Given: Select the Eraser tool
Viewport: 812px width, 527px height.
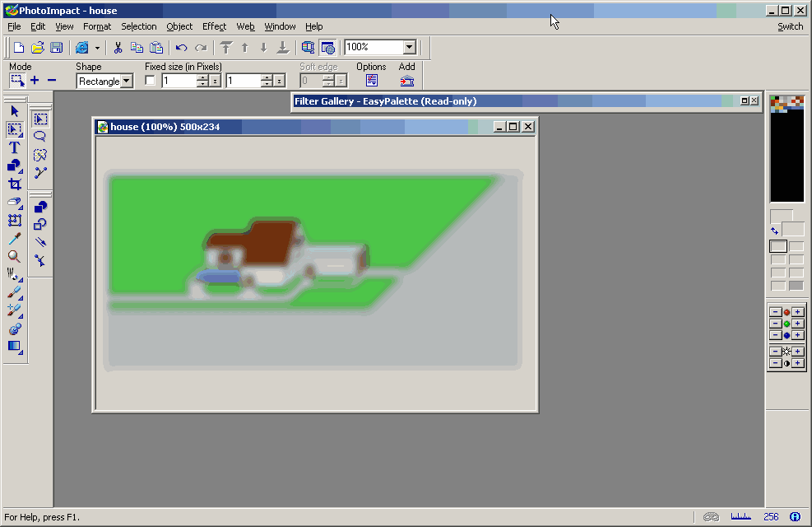Looking at the screenshot, I should pos(15,203).
